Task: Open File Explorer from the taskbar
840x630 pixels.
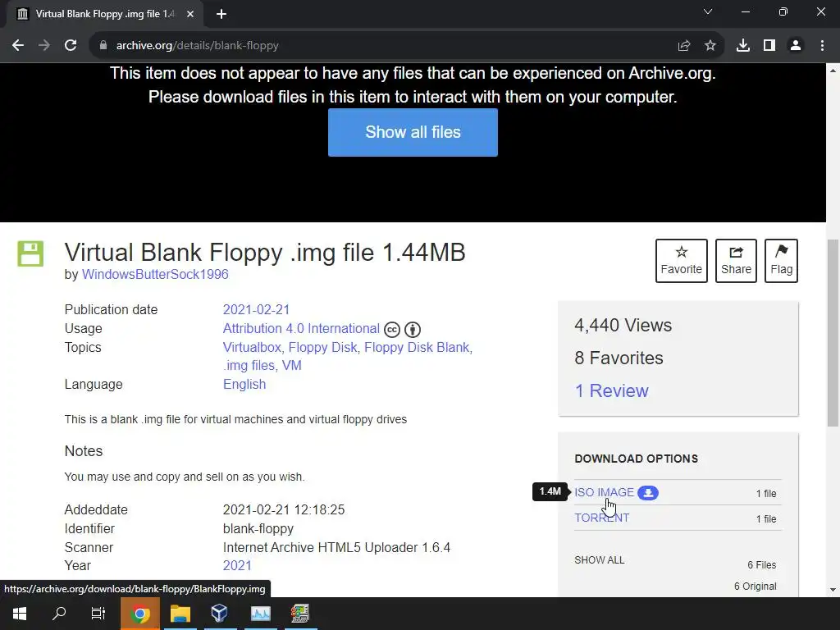Action: 180,614
